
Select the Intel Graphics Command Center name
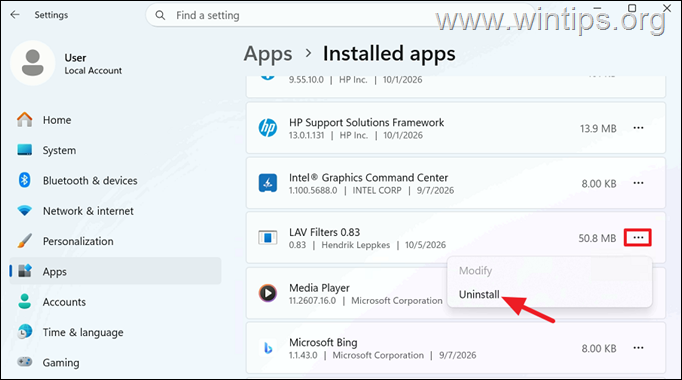tap(368, 177)
